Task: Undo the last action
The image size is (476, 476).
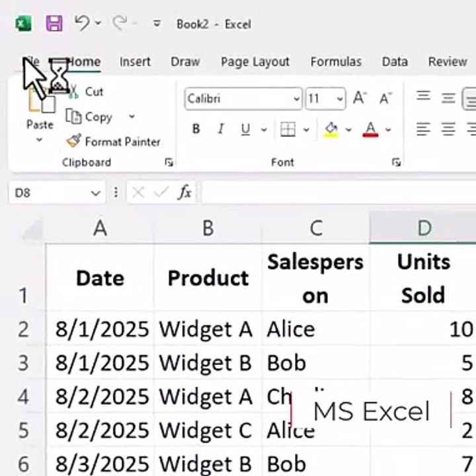Action: [82, 22]
